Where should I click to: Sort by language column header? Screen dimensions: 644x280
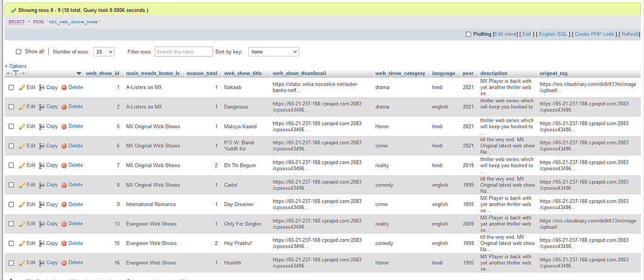(443, 73)
